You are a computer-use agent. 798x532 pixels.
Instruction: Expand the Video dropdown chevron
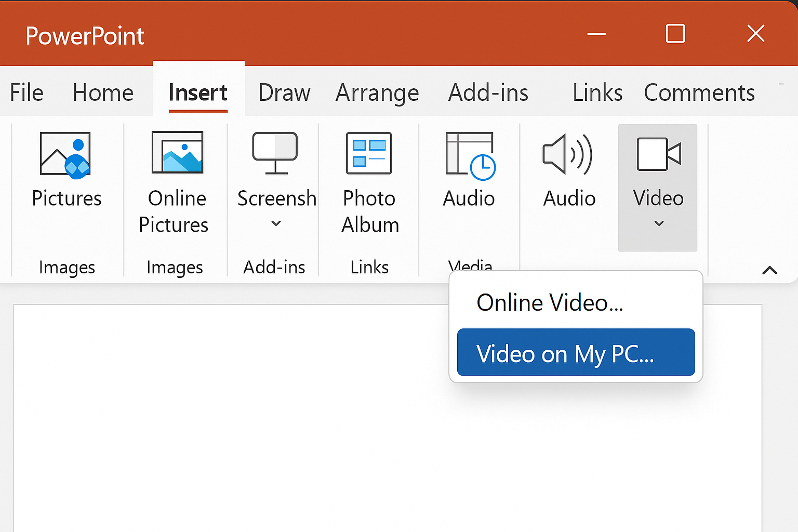click(x=659, y=223)
